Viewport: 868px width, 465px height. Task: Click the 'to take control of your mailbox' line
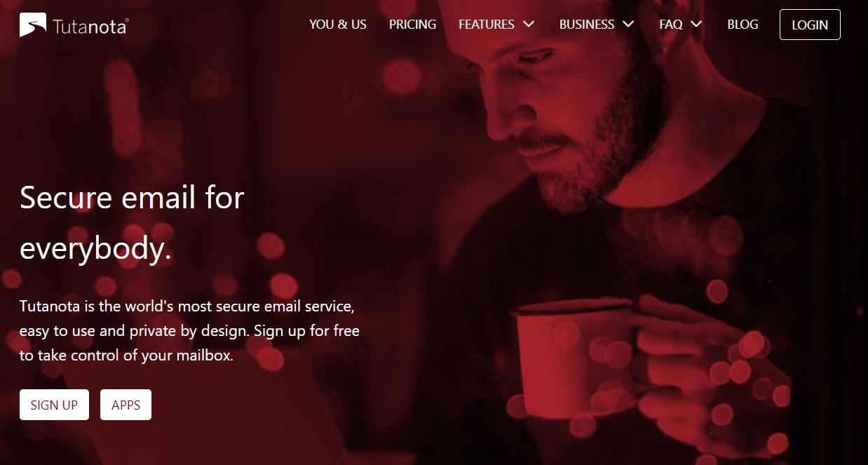126,355
